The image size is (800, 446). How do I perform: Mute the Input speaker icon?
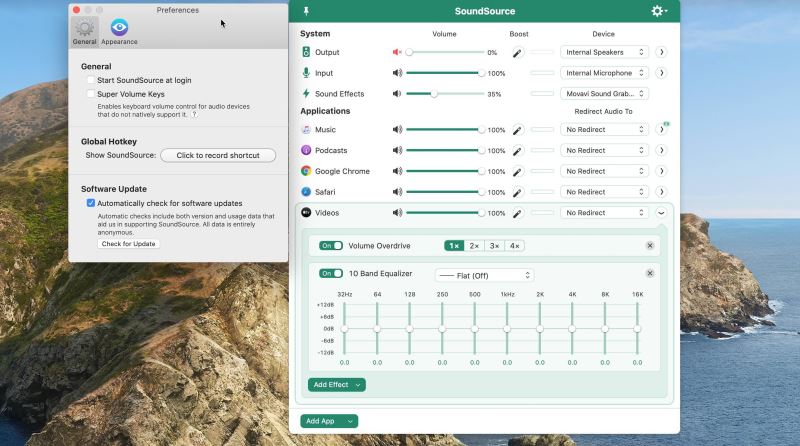(x=397, y=73)
